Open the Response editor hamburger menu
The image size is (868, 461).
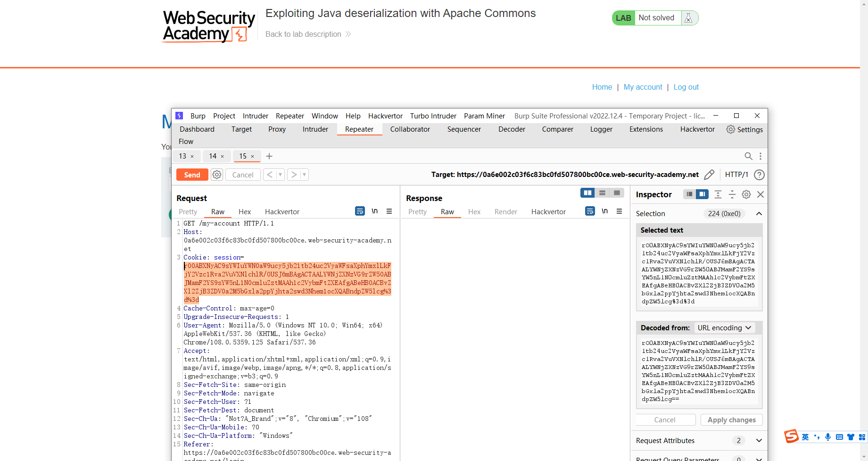[x=620, y=211]
